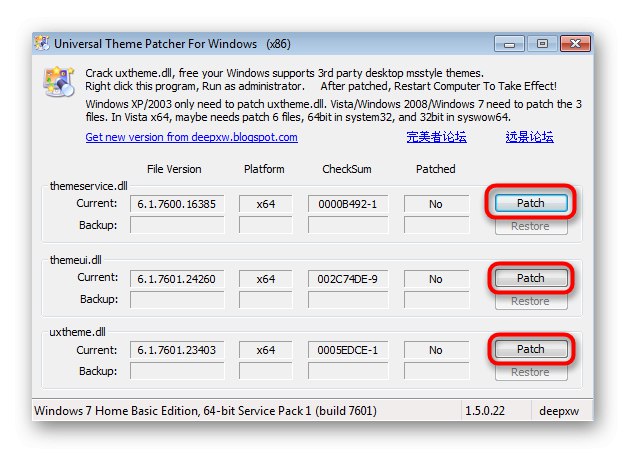
Task: Restore themeservice.dll from backup
Action: pyautogui.click(x=531, y=226)
